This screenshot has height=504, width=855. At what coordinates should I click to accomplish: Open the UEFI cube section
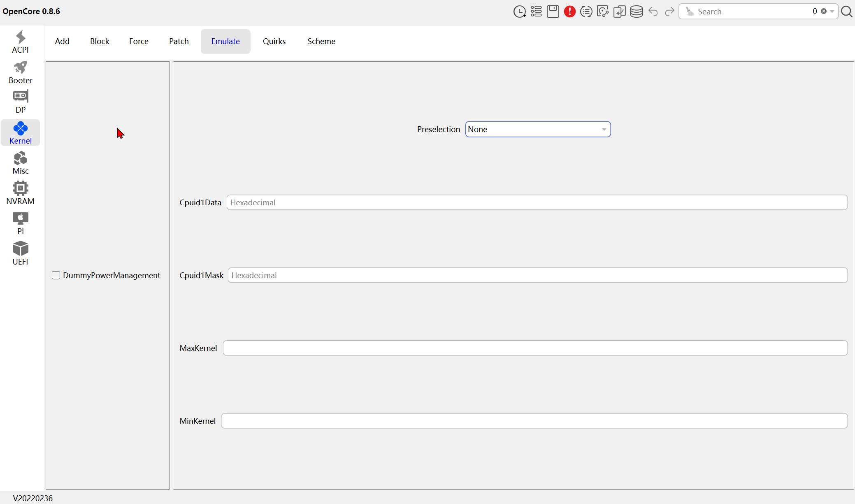click(20, 253)
